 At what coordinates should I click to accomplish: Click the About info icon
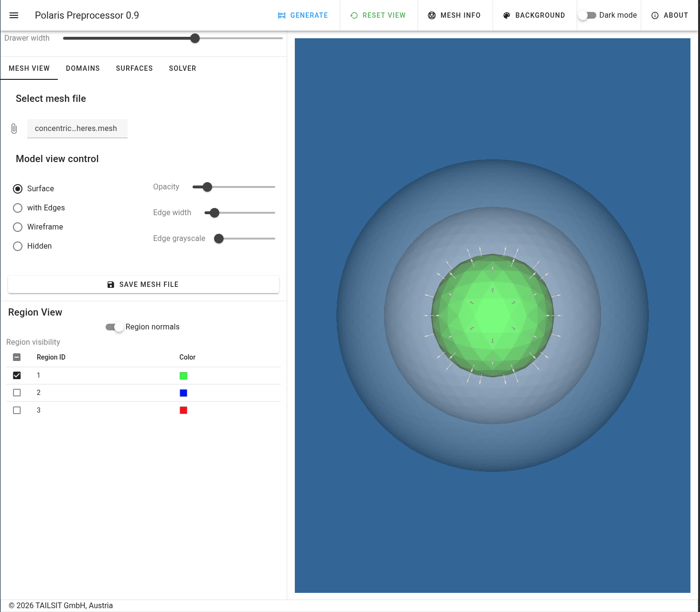pos(655,15)
